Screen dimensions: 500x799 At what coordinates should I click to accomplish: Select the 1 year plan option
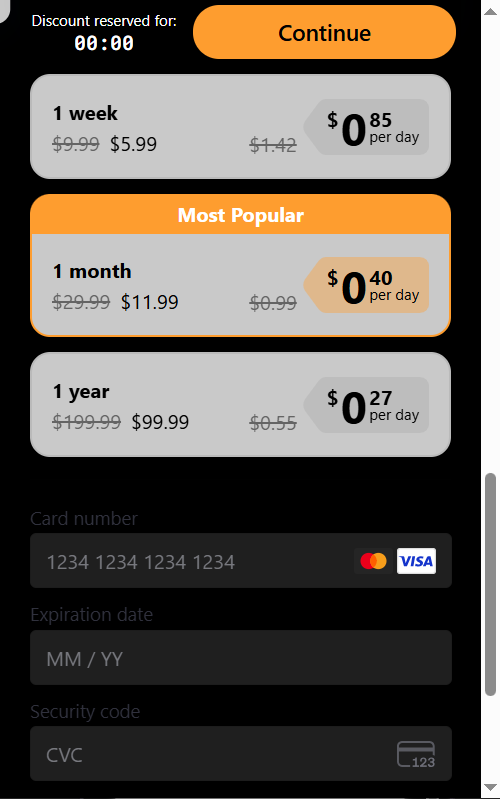[241, 405]
